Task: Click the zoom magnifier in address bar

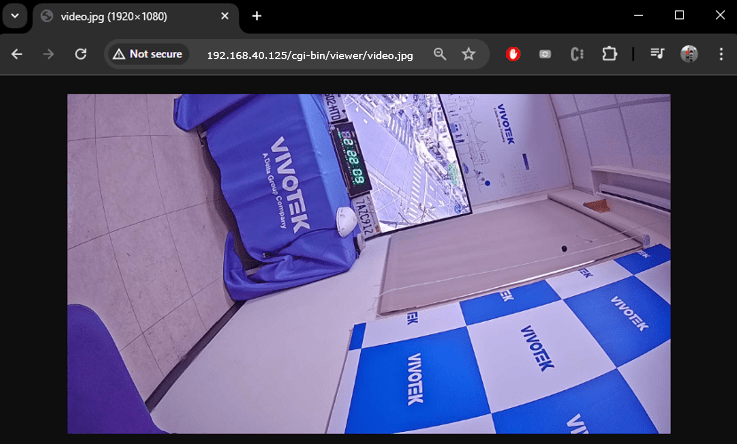Action: point(440,54)
